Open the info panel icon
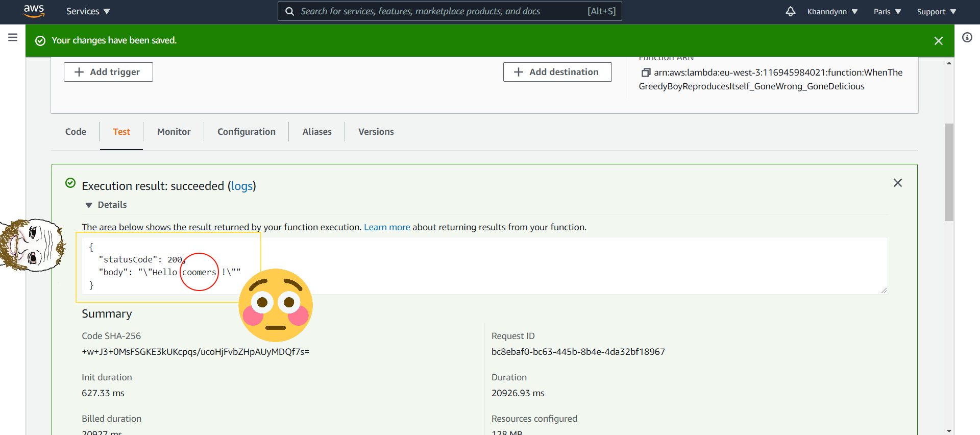980x435 pixels. [967, 37]
